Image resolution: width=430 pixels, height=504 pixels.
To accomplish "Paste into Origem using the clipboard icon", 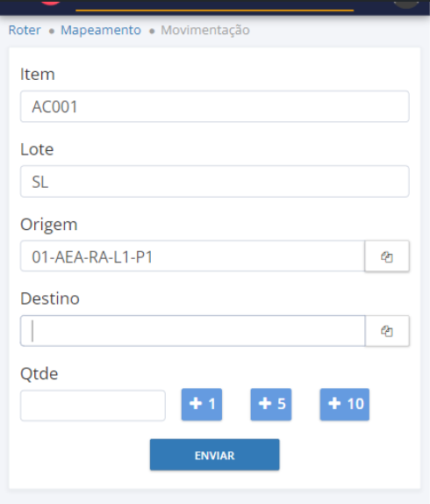I will tap(387, 256).
